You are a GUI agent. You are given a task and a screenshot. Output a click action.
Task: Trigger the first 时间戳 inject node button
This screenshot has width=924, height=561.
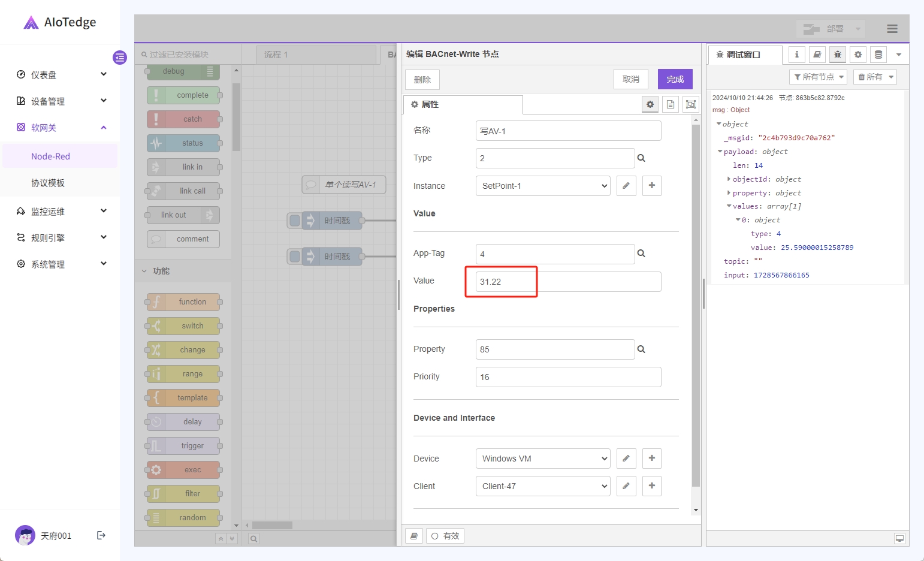coord(295,221)
